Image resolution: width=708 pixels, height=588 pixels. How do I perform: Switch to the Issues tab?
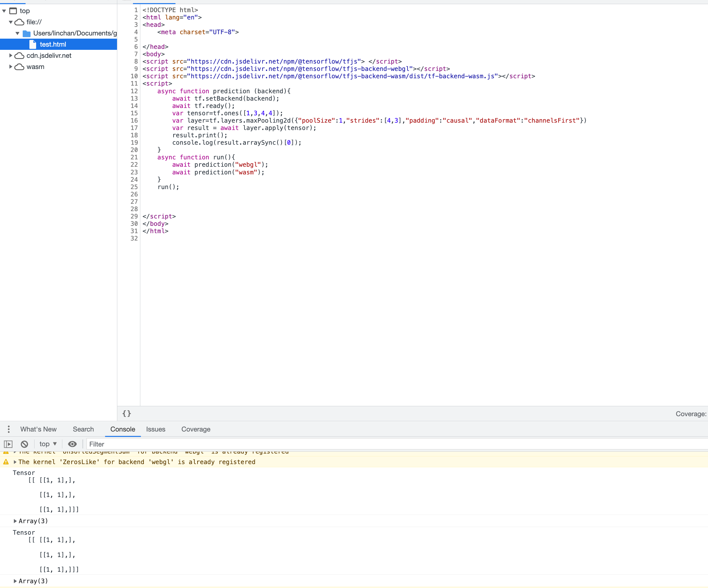(155, 429)
